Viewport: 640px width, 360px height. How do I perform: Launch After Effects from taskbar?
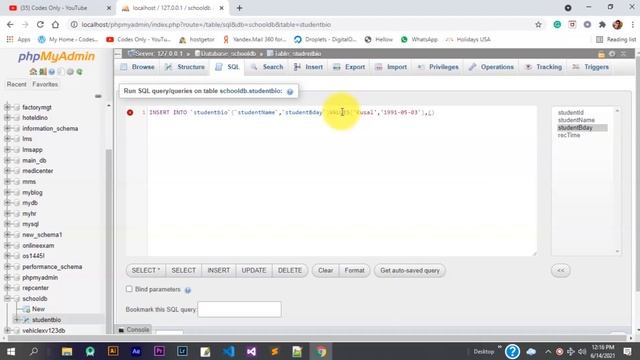coord(136,351)
